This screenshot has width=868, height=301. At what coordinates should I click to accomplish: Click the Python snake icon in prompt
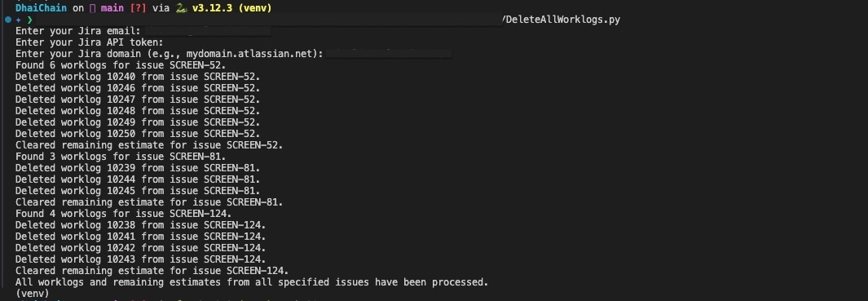point(180,8)
